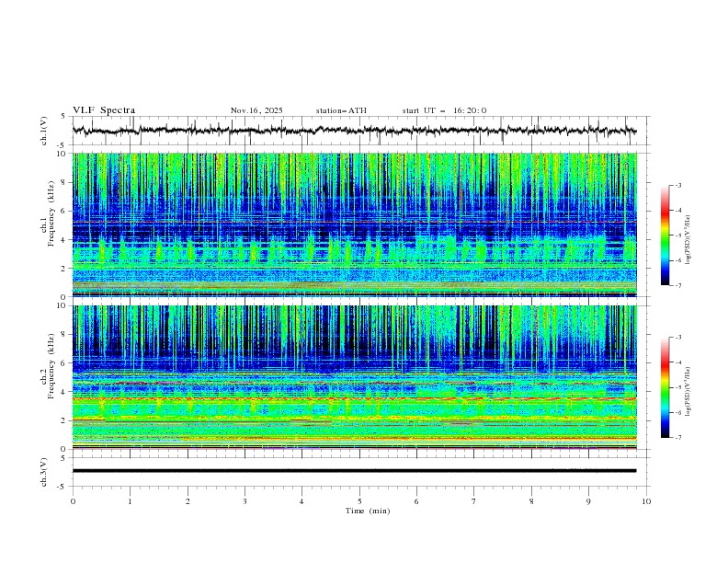Click the "1" tick on the Time axis
Viewport: 728px width, 563px height.
tap(130, 501)
